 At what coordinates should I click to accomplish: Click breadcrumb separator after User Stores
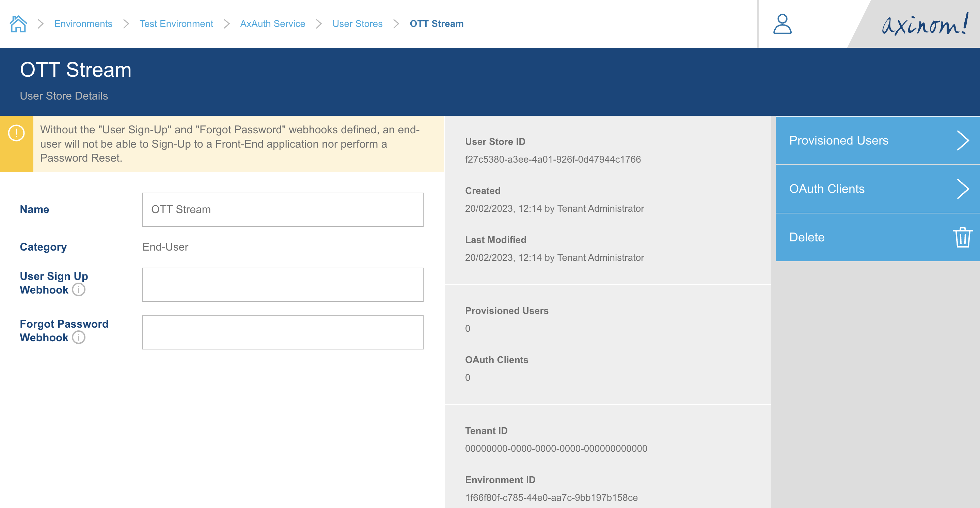396,24
